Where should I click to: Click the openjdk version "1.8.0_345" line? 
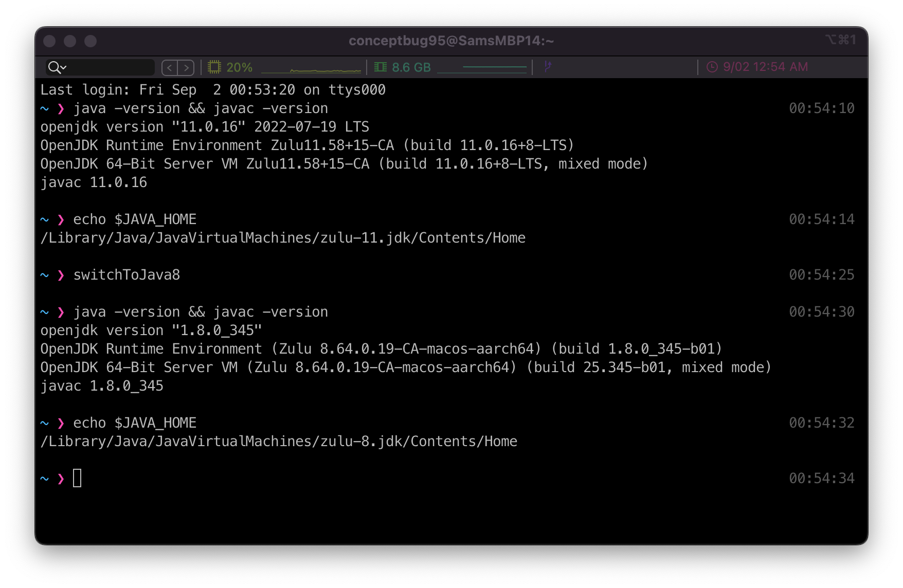pos(151,330)
